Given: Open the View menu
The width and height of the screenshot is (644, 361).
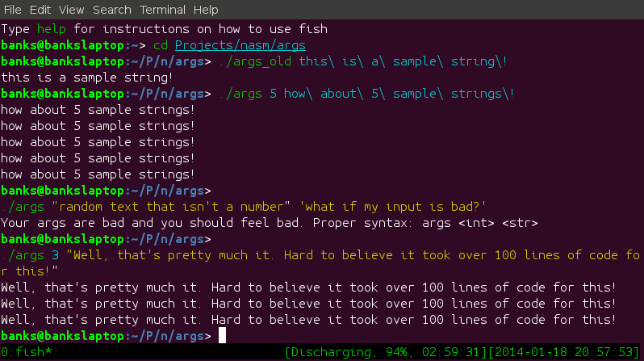Looking at the screenshot, I should [72, 10].
